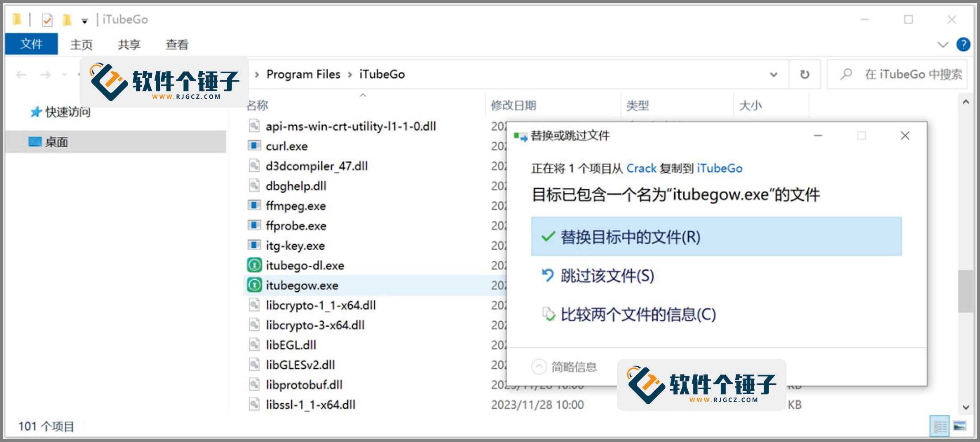Click the replace checkmark icon in dialog

click(548, 236)
